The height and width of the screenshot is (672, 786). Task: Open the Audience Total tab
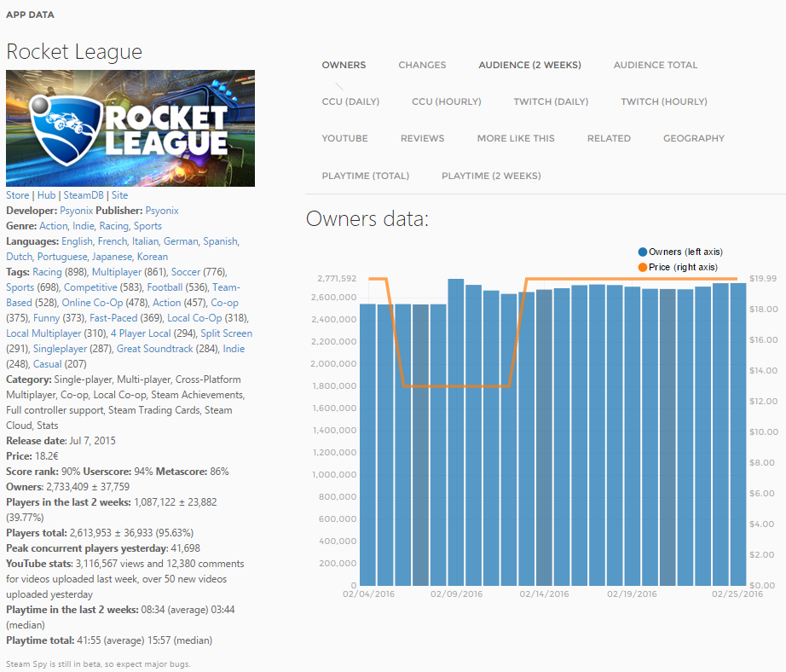point(656,65)
